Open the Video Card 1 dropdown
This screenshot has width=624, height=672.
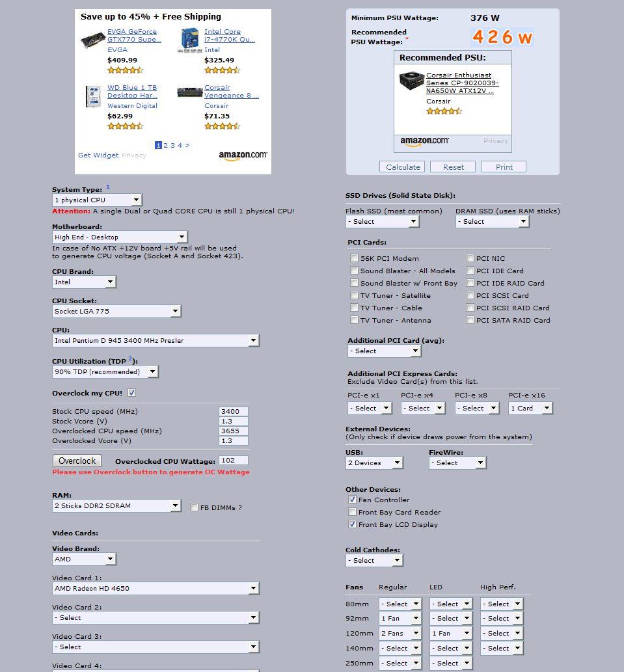[156, 589]
